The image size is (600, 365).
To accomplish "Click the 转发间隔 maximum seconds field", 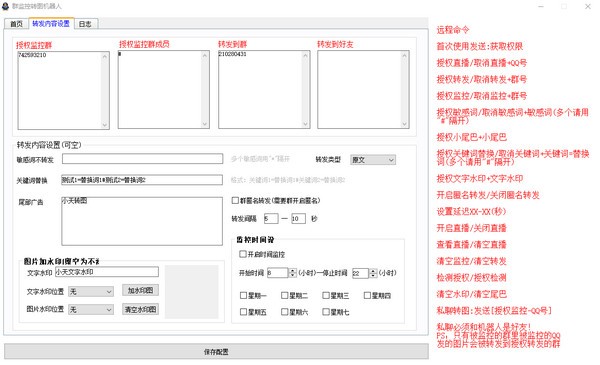I will [298, 219].
